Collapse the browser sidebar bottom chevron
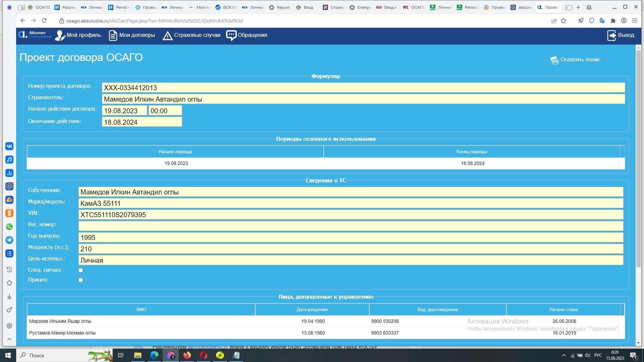 9,339
